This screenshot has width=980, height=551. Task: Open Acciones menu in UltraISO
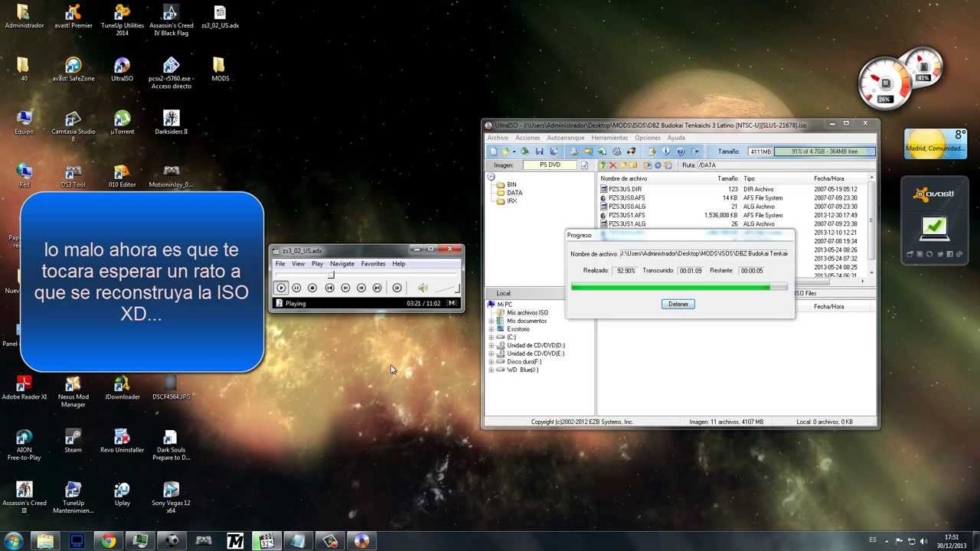point(528,138)
